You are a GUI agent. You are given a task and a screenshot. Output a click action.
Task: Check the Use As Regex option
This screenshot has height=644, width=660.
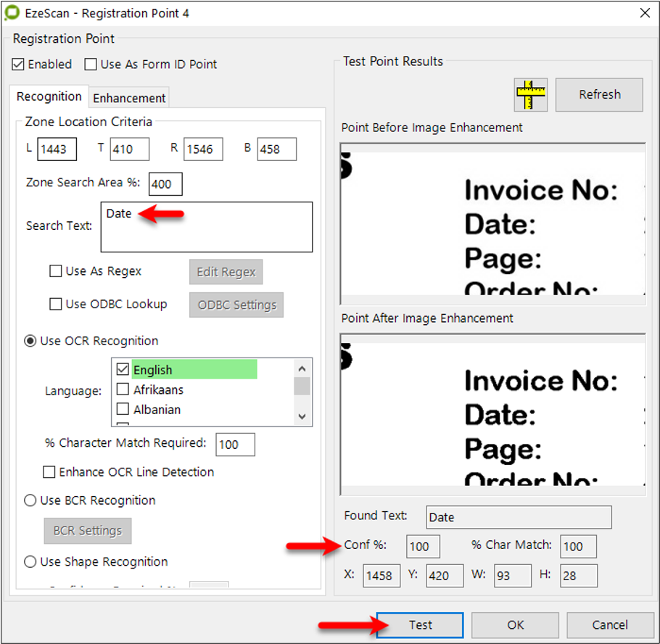[56, 271]
